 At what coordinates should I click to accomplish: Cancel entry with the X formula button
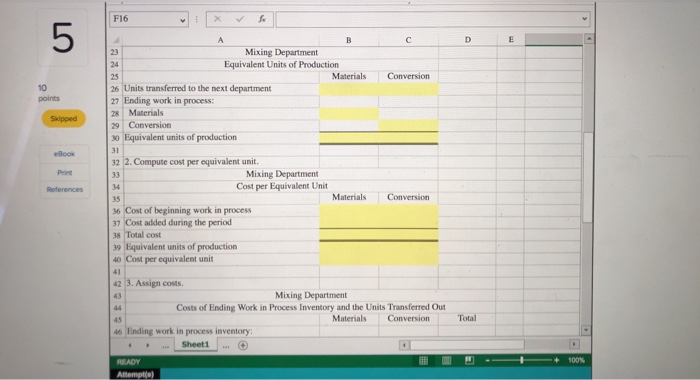(217, 19)
